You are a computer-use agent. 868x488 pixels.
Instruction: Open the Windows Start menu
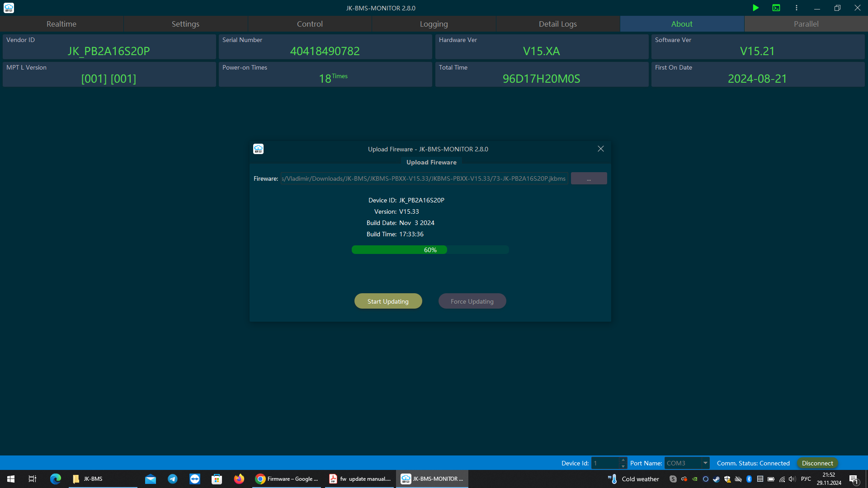(x=11, y=479)
